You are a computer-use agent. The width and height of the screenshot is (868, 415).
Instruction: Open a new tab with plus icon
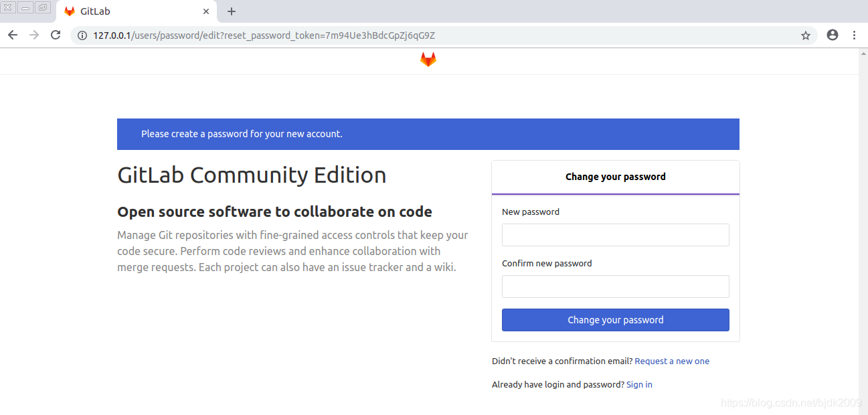point(232,11)
